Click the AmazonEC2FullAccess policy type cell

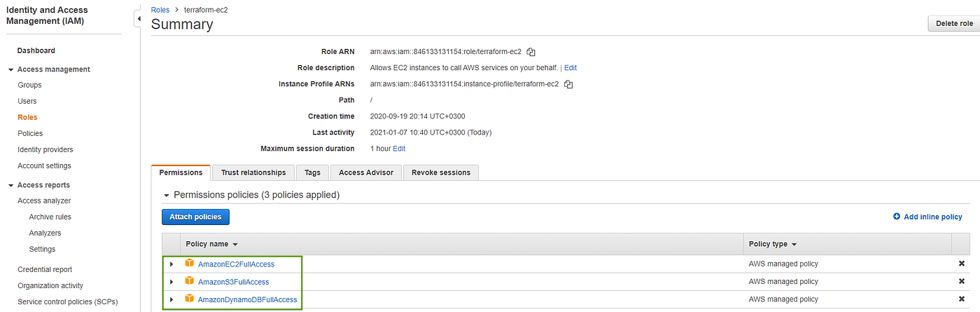(783, 264)
